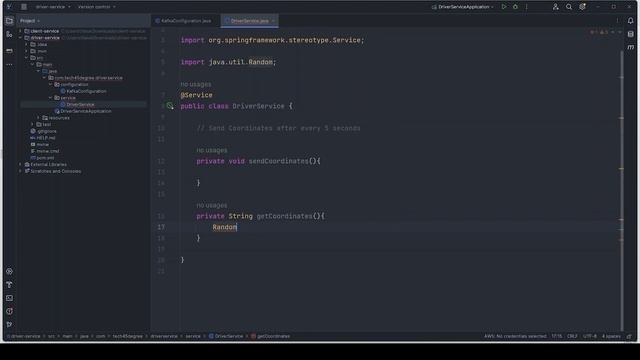Expand the resources folder
The image size is (640, 360).
point(39,118)
